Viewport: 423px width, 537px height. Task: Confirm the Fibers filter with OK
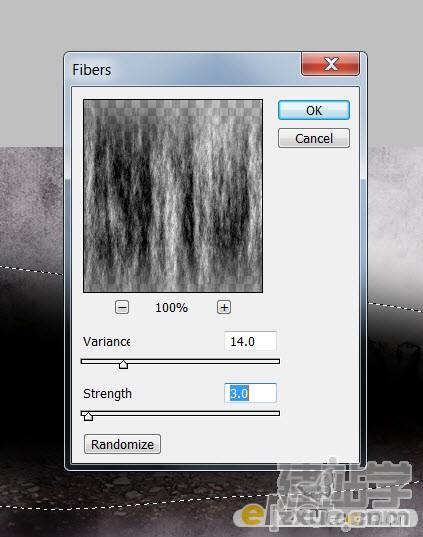[314, 110]
